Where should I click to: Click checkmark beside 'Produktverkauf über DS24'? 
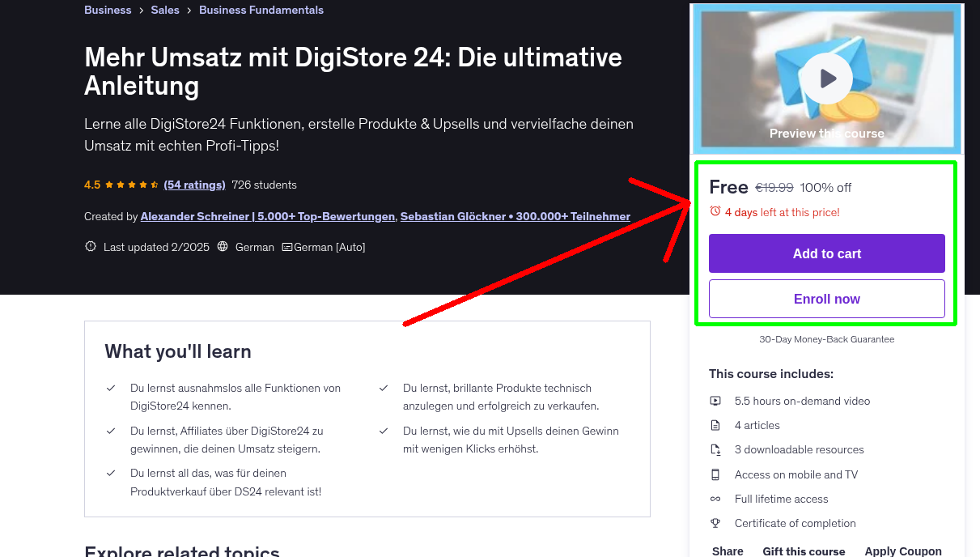(111, 473)
